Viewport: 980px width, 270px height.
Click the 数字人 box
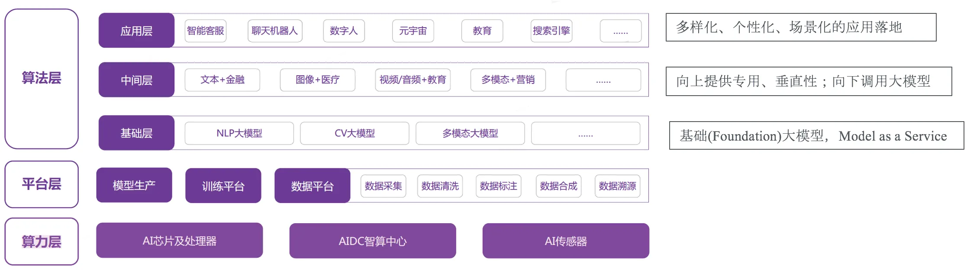344,31
